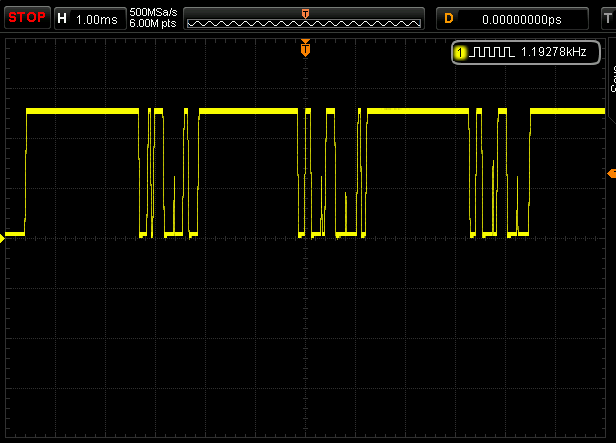
Task: Click the yellow channel 1 badge
Action: point(459,52)
